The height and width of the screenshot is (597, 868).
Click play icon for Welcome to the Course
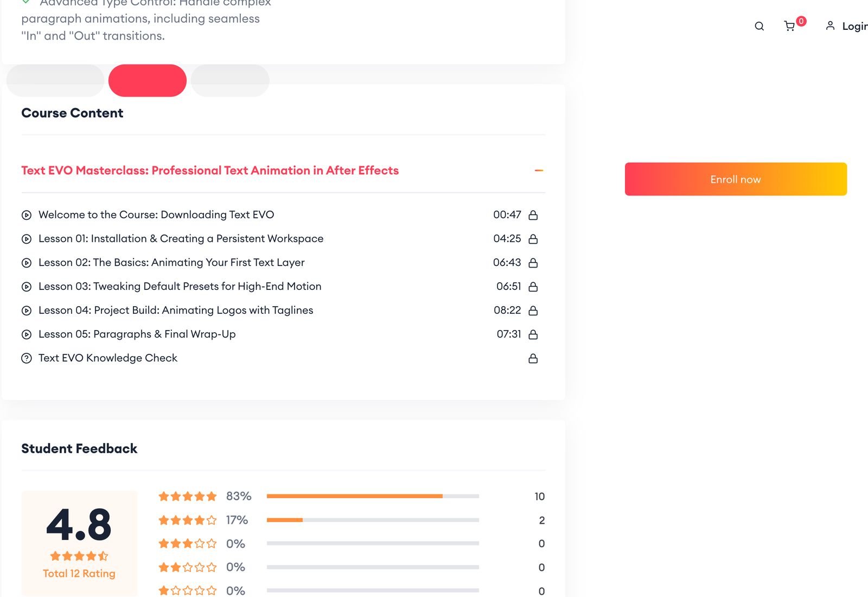click(x=27, y=215)
